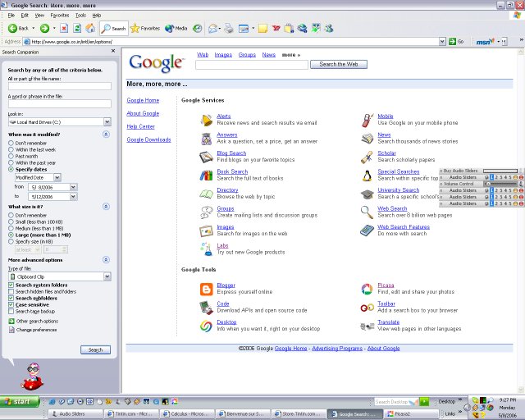Open History via the toolbar clock icon
525x420 pixels.
198,29
